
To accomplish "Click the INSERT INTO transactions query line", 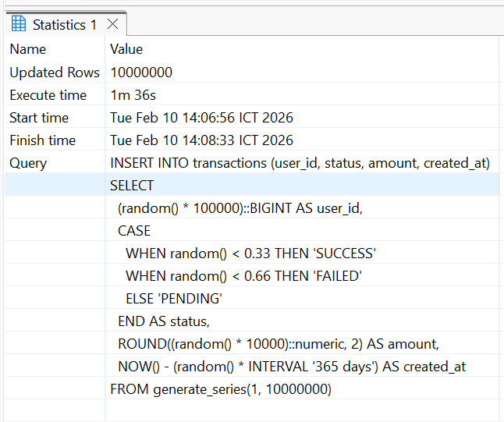I will tap(299, 163).
